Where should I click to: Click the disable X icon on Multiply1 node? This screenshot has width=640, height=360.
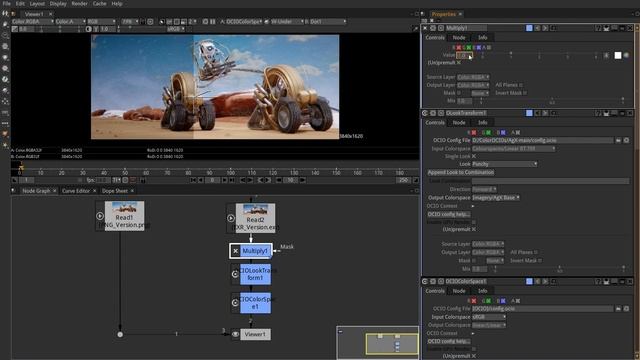click(x=236, y=251)
